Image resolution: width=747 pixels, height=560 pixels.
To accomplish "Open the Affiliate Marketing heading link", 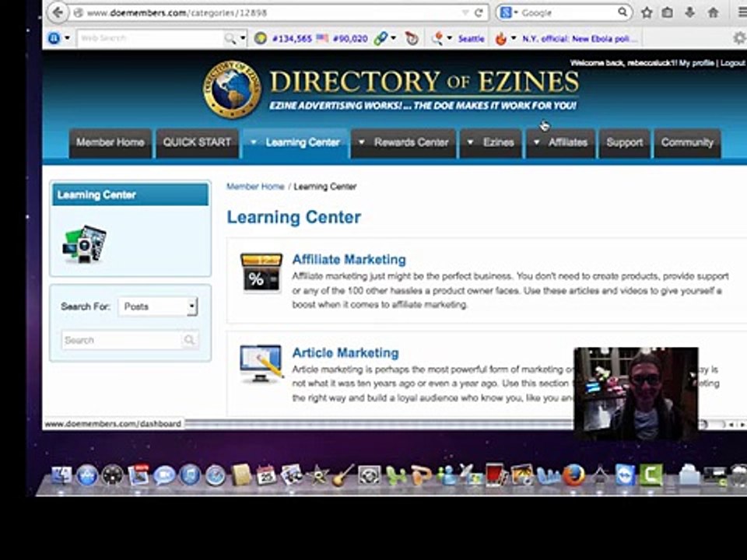I will point(349,260).
